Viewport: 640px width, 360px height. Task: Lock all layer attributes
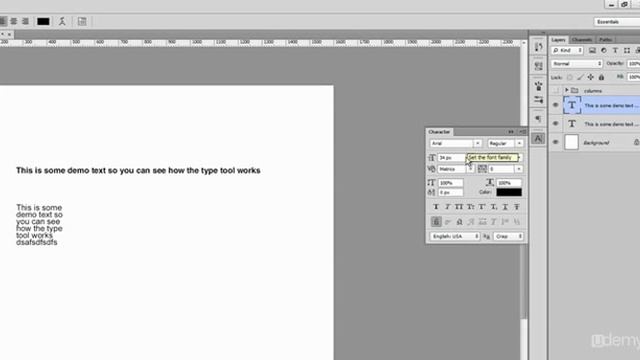coord(601,77)
